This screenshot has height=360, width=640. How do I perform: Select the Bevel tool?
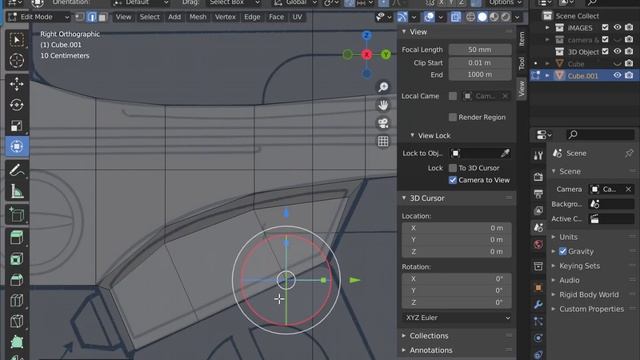[x=17, y=280]
